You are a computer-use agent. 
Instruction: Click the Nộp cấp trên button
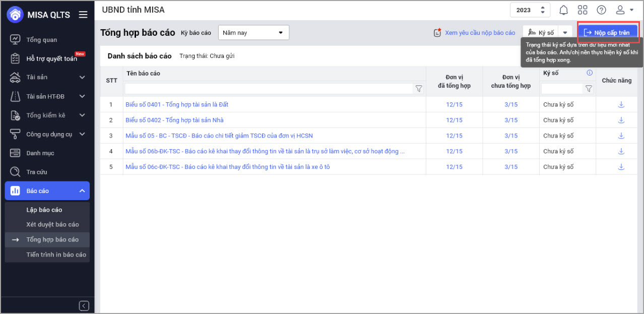click(x=607, y=33)
